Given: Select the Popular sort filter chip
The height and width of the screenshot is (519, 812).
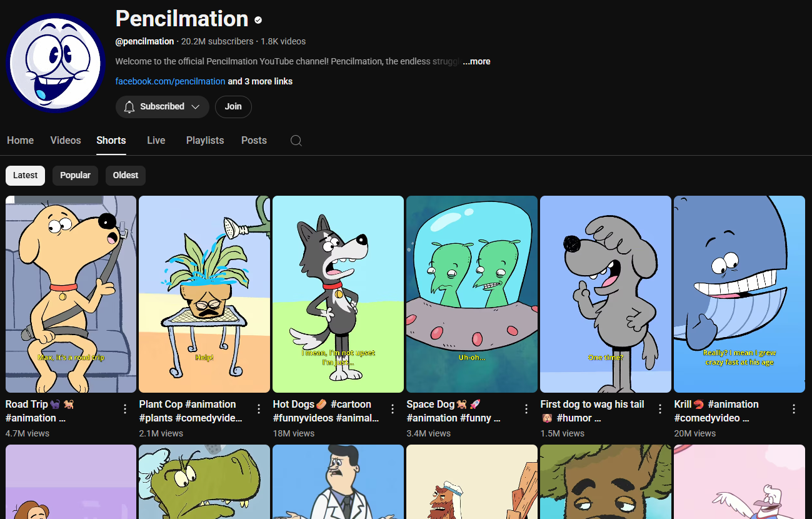Looking at the screenshot, I should [75, 176].
